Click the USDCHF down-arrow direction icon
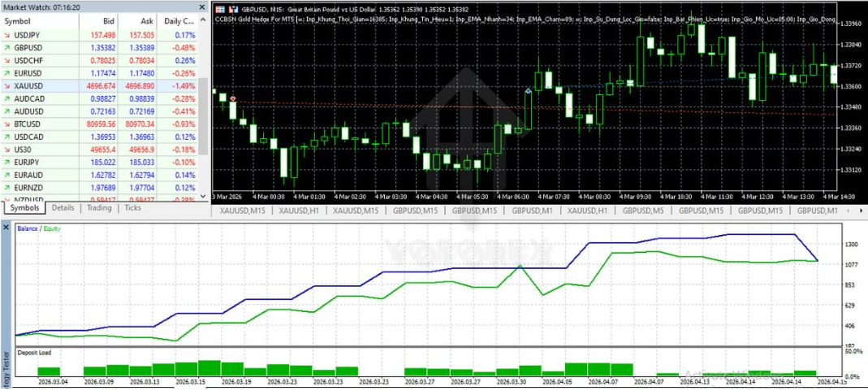Image resolution: width=868 pixels, height=391 pixels. [8, 60]
